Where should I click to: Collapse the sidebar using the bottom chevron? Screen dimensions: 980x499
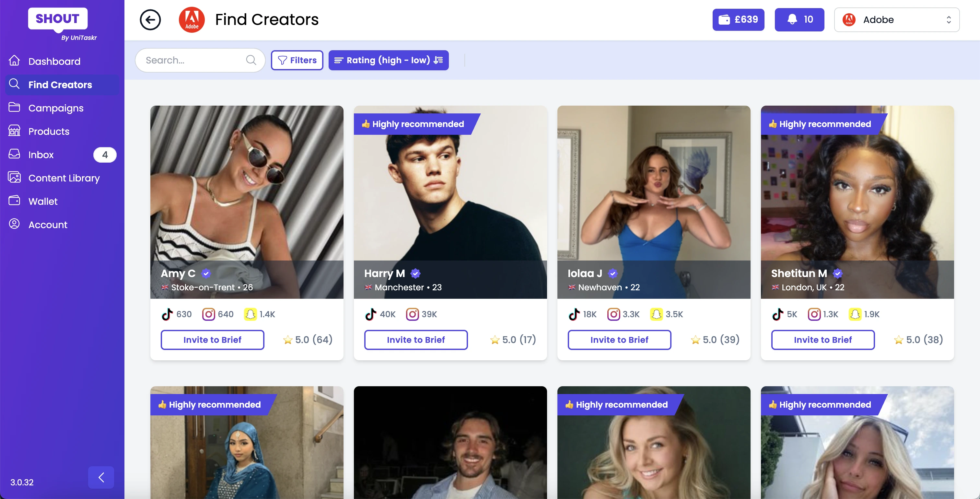click(101, 477)
